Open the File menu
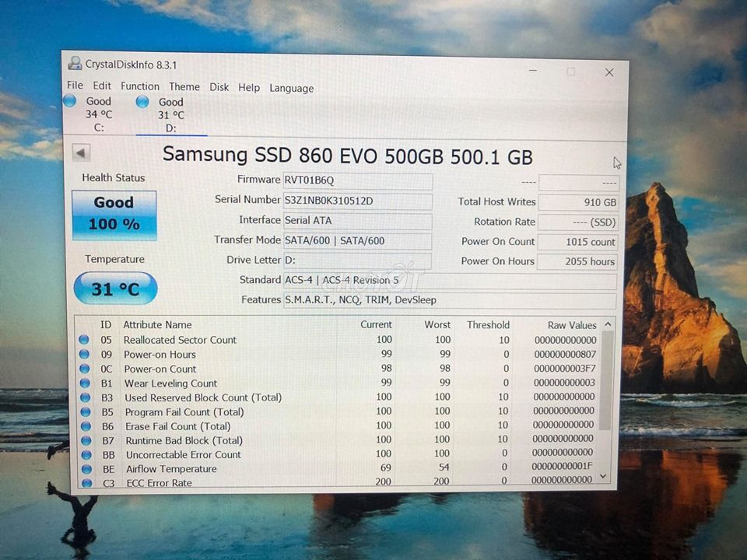 click(x=75, y=86)
